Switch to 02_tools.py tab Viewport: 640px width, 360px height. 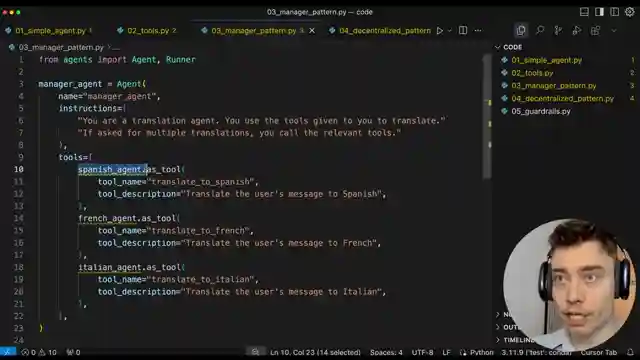tap(147, 31)
